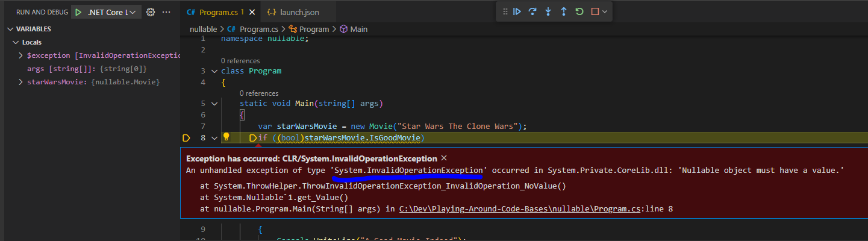Click the nullable breadcrumb segment

[204, 29]
